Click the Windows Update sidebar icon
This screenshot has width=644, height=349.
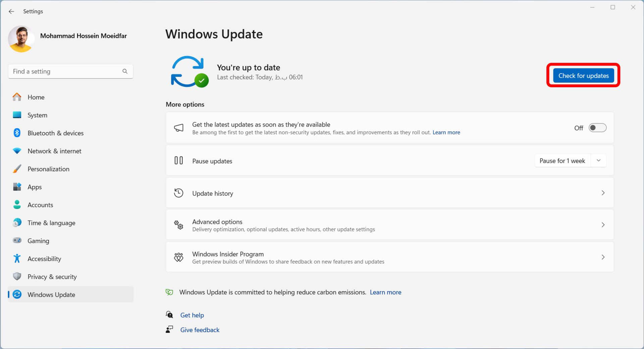[17, 295]
